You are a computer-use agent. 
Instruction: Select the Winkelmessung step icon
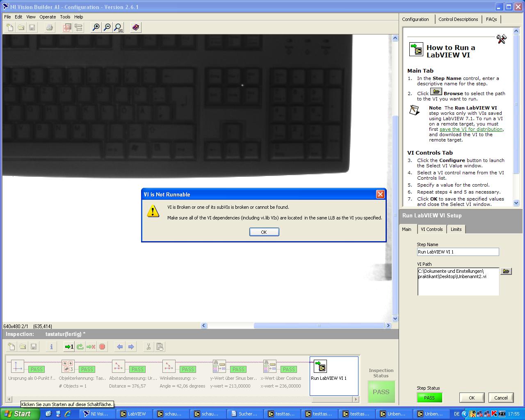[x=169, y=366]
